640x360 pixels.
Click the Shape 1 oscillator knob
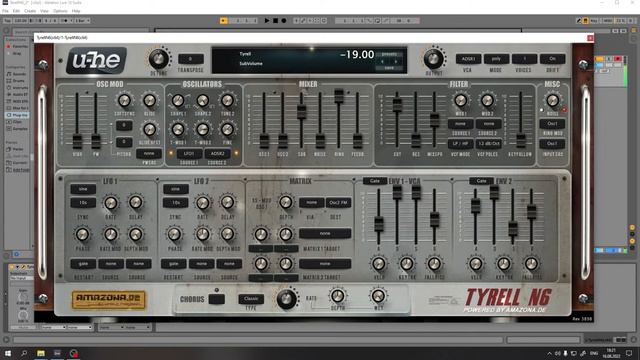[x=178, y=100]
